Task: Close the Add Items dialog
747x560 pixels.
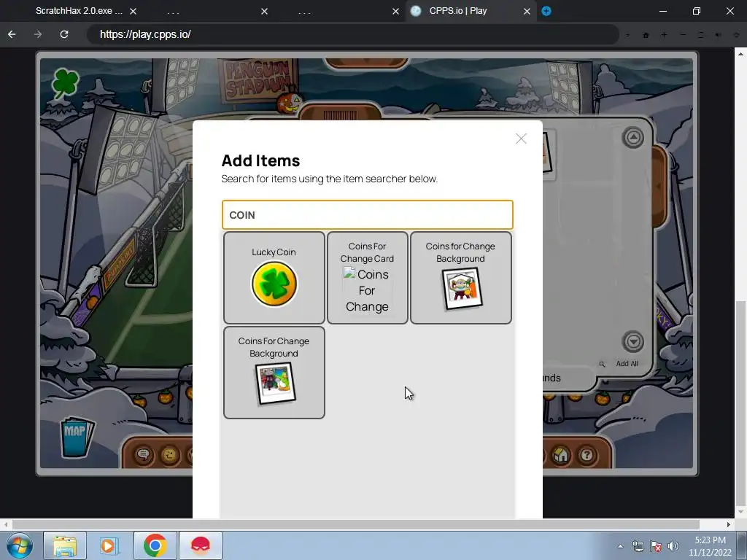Action: tap(521, 139)
